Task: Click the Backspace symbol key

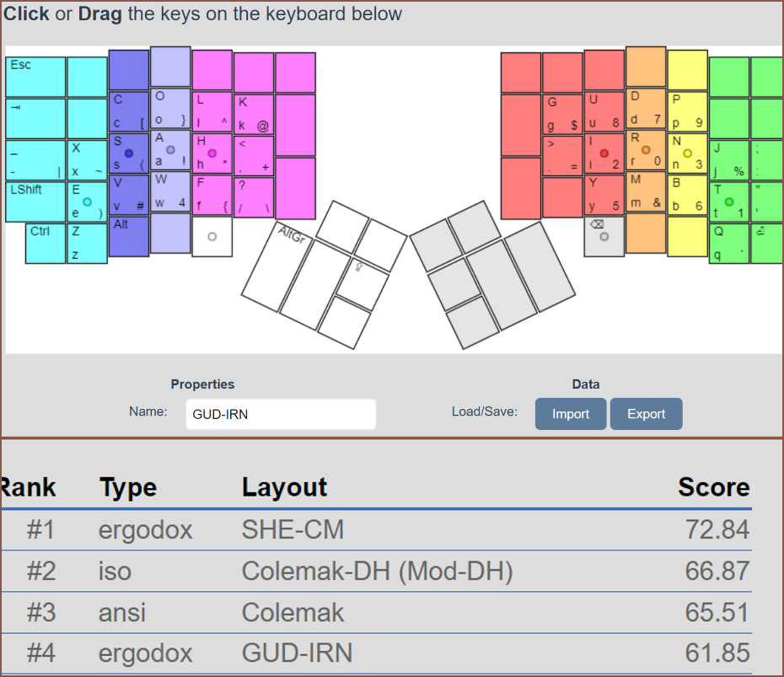Action: [604, 237]
